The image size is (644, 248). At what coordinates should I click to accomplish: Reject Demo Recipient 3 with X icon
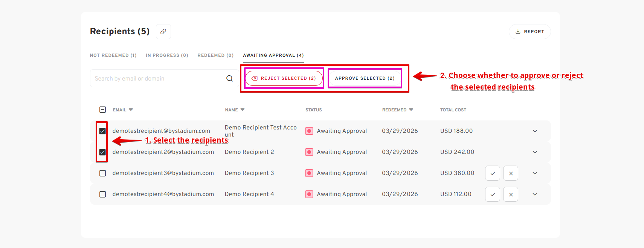click(511, 173)
